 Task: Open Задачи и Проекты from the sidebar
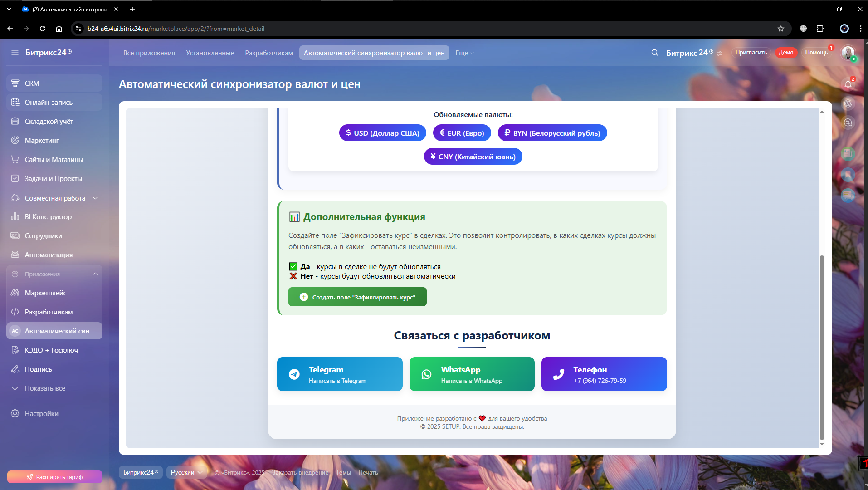coord(54,179)
